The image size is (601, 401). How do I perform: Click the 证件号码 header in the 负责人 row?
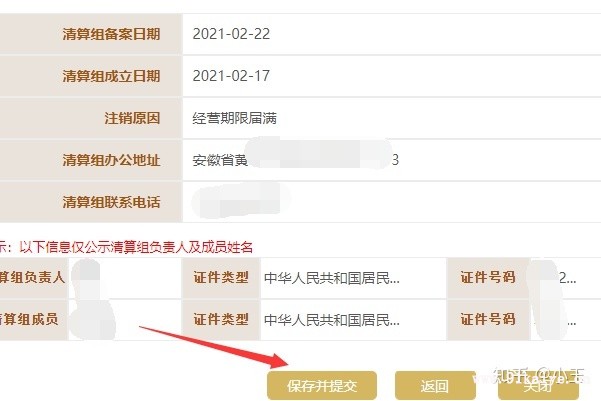coord(488,278)
